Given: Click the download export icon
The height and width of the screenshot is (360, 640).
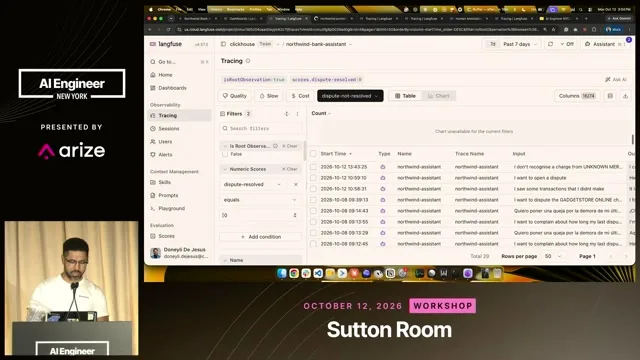Looking at the screenshot, I should pyautogui.click(x=625, y=96).
